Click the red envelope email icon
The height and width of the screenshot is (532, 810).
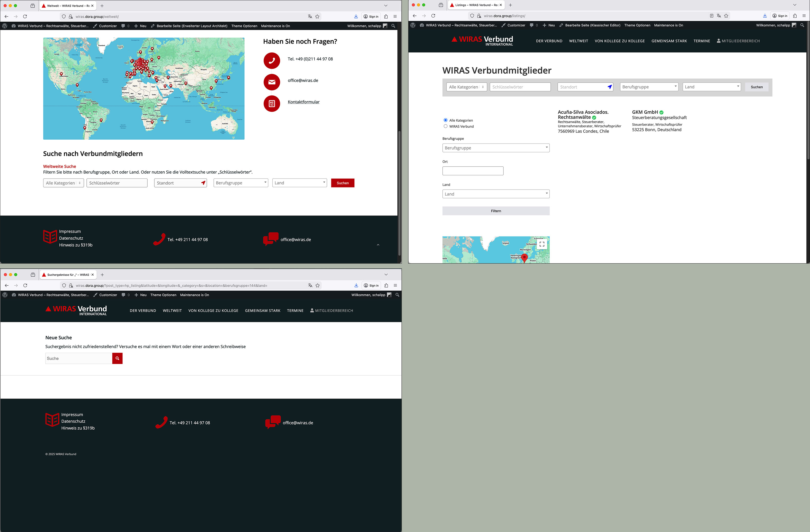point(272,82)
